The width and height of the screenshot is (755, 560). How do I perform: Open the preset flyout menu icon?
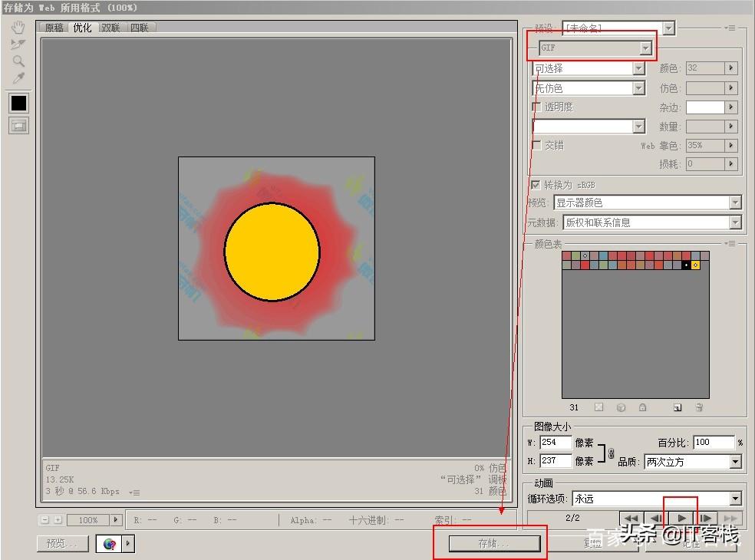click(x=730, y=28)
